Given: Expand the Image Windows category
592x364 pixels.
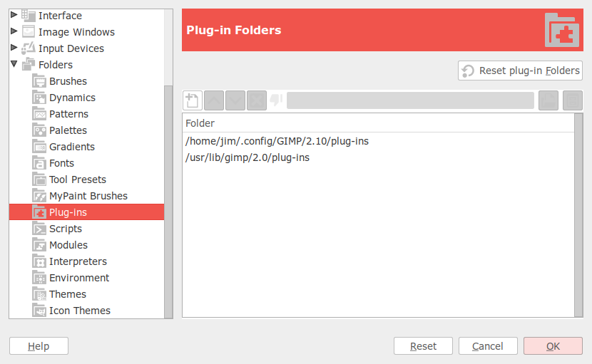Looking at the screenshot, I should pyautogui.click(x=14, y=31).
